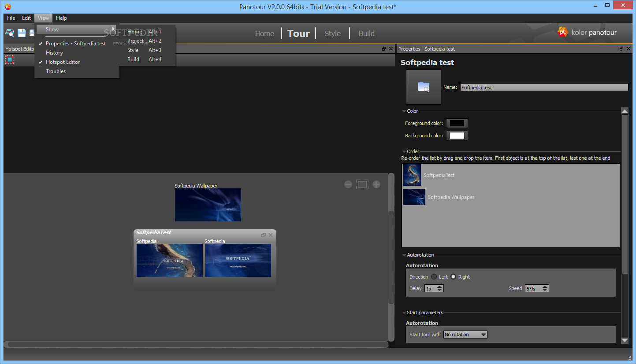Collapse the Start parameters section
The height and width of the screenshot is (364, 636).
click(404, 313)
